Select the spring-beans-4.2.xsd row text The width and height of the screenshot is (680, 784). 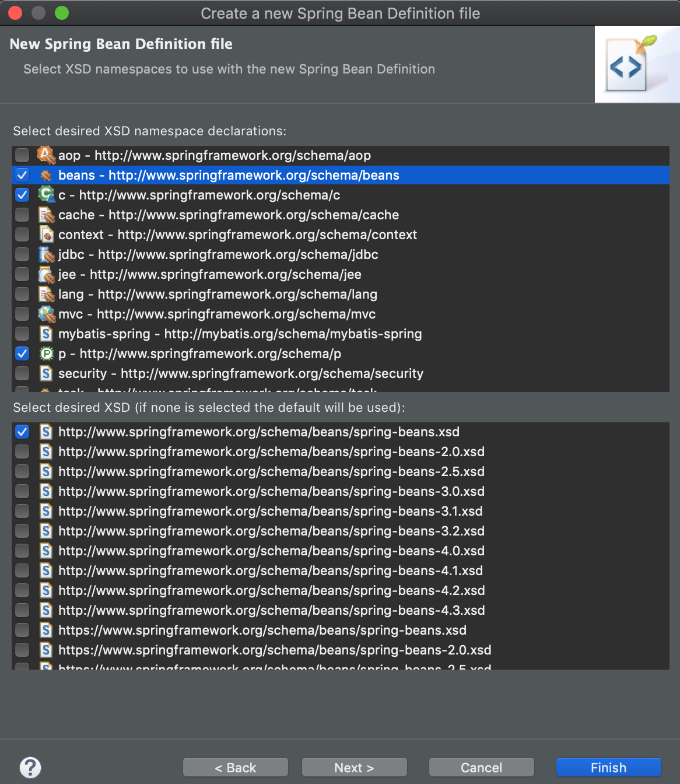[x=271, y=590]
